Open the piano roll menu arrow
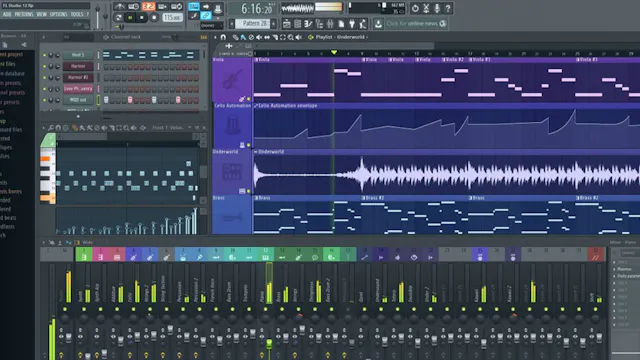This screenshot has height=360, width=640. pos(44,128)
